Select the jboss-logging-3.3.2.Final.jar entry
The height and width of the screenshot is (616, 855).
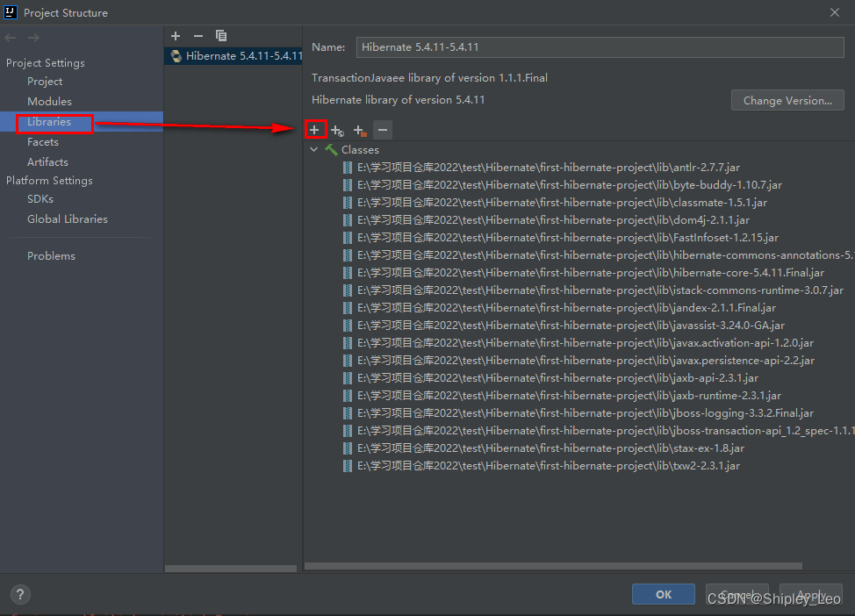586,413
